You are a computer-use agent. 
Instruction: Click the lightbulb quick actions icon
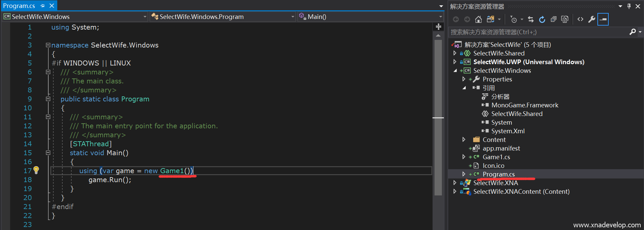pos(36,171)
